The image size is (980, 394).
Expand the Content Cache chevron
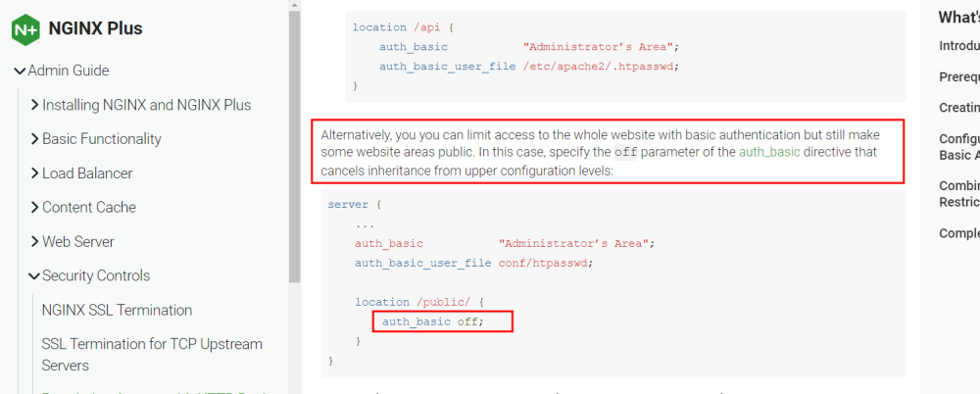(x=34, y=207)
